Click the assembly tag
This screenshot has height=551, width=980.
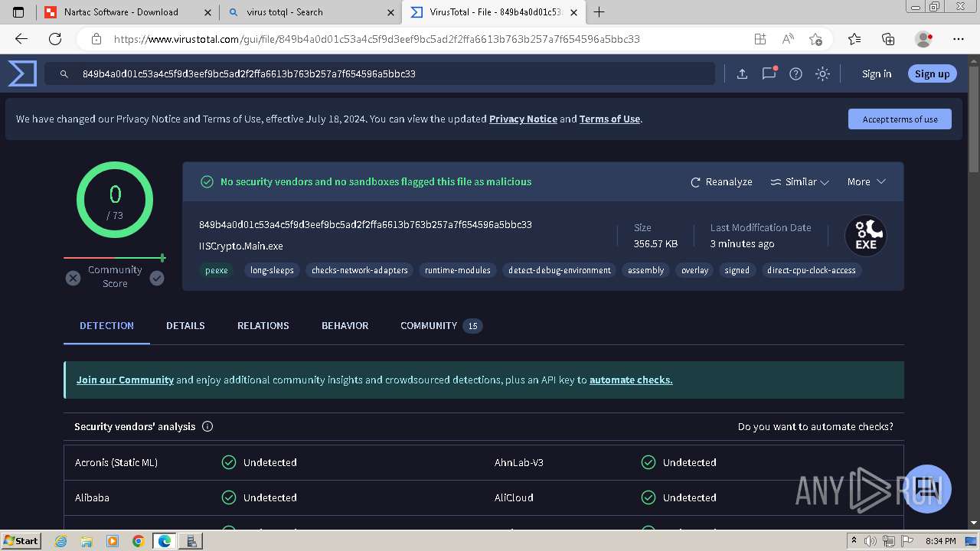point(646,270)
